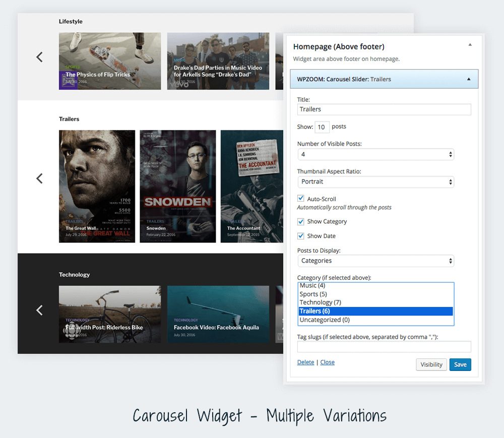Toggle the Show Date checkbox
504x438 pixels.
pos(300,236)
